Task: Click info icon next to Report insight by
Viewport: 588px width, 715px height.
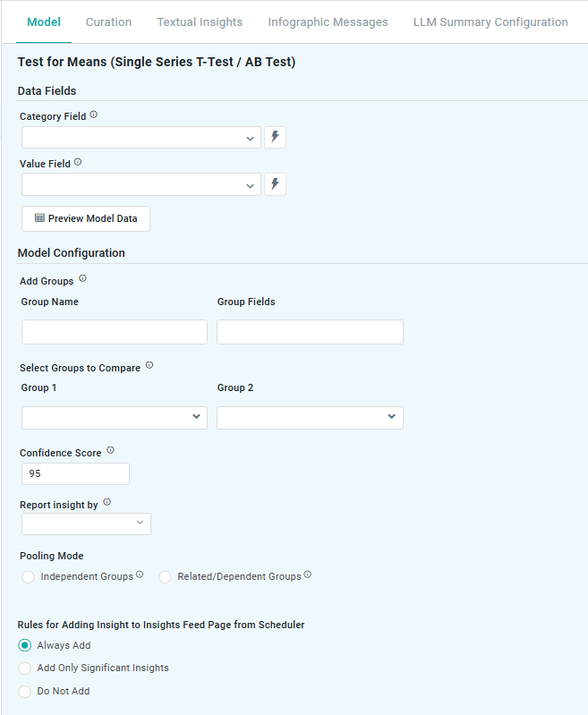Action: point(107,503)
